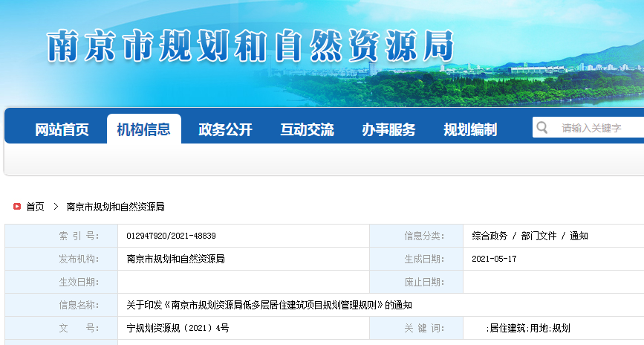Click the 首页 breadcrumb link
The height and width of the screenshot is (345, 644).
35,207
